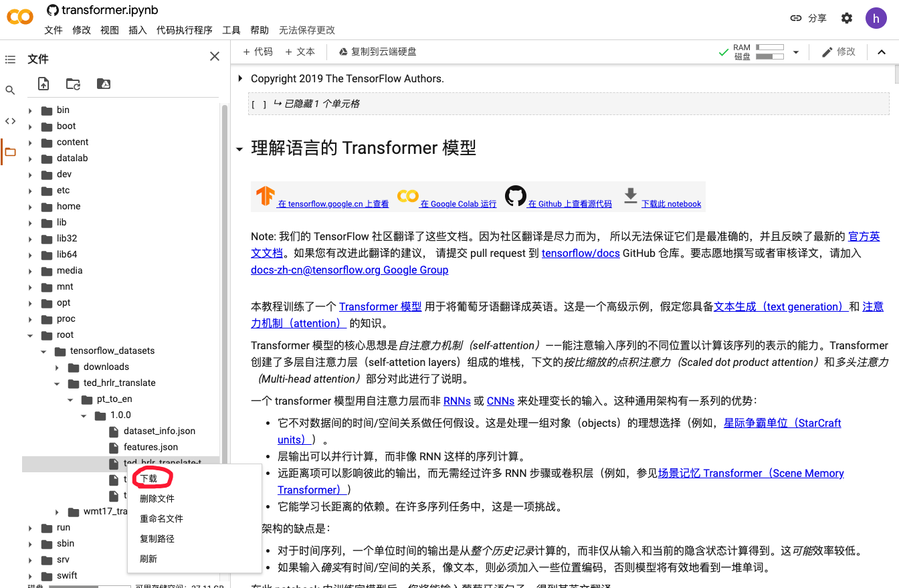Click the download notebook icon
The height and width of the screenshot is (588, 899).
(629, 196)
